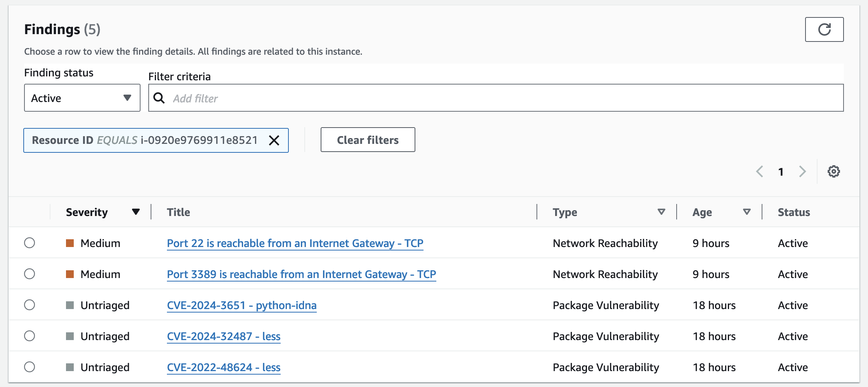Screen dimensions: 868x387
Task: Sort findings by Type column arrow
Action: click(661, 212)
